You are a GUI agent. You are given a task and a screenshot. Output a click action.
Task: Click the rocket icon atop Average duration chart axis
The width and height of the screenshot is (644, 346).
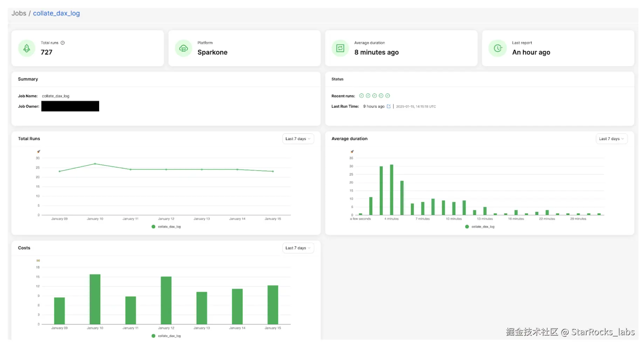coord(352,152)
